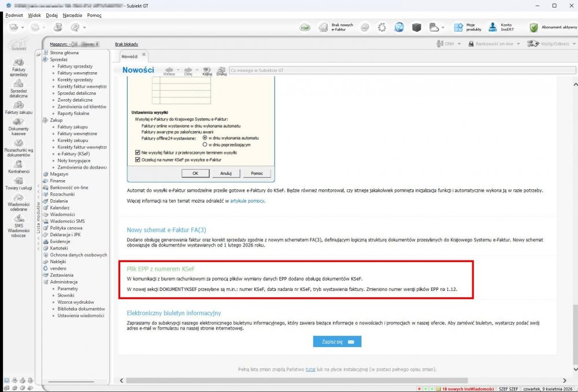Click the 'tutaj' link at page bottom
The height and width of the screenshot is (392, 578).
coord(310,369)
